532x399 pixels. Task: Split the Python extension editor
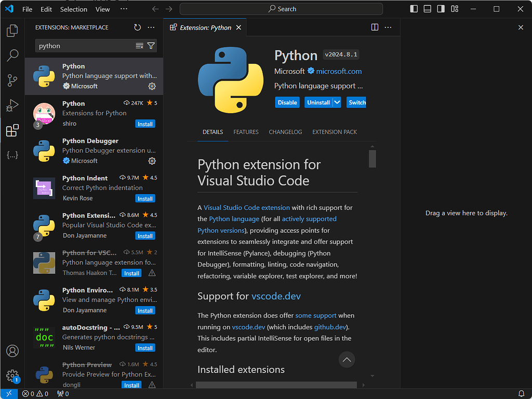point(375,27)
